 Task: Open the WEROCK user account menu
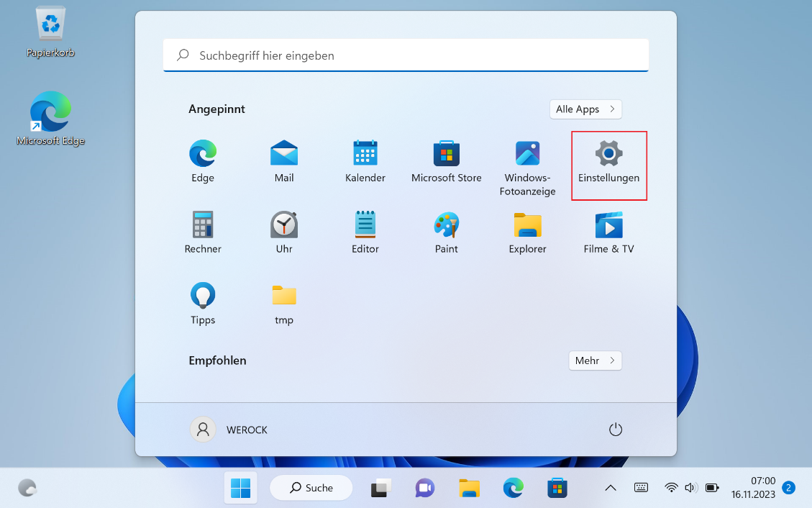click(x=229, y=430)
